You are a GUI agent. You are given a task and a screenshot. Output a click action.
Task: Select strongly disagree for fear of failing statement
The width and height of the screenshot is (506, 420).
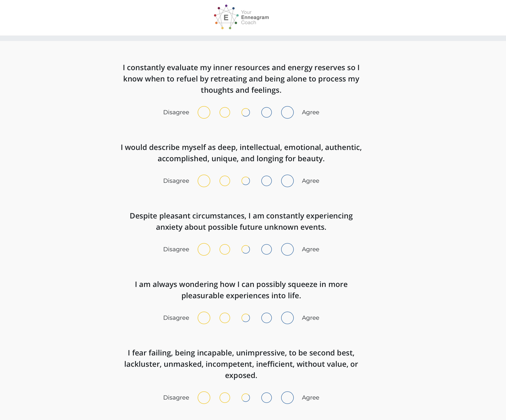(204, 398)
